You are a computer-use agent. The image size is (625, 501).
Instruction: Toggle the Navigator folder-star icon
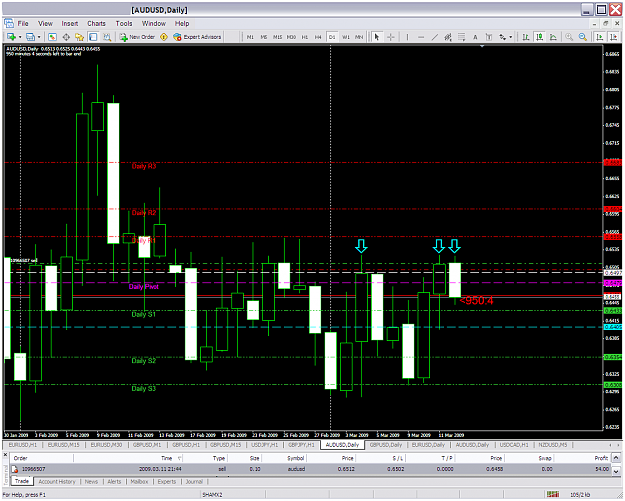tap(79, 37)
